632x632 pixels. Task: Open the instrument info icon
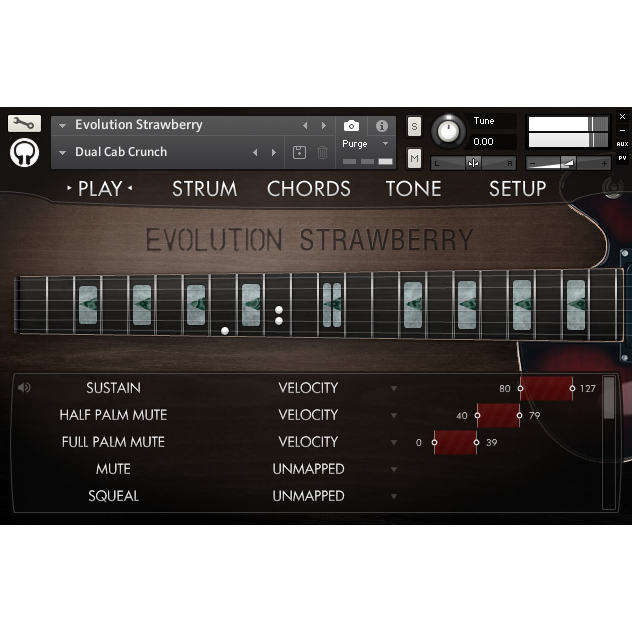pos(381,126)
